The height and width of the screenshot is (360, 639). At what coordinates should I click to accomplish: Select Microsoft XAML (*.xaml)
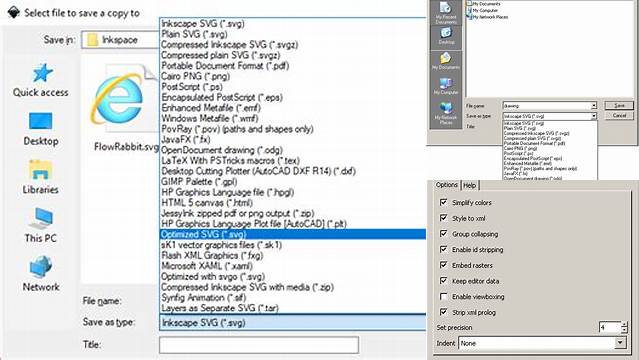click(292, 266)
